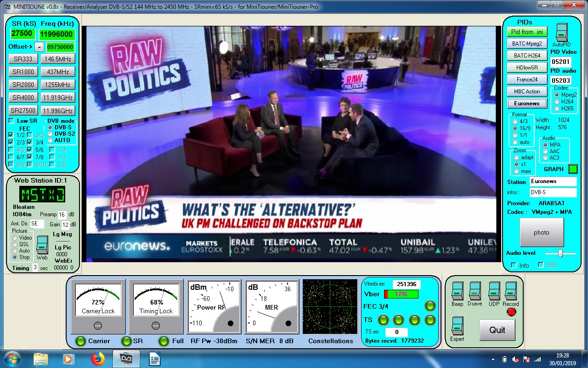Click the document app taskbar icon
The height and width of the screenshot is (368, 588).
(154, 358)
